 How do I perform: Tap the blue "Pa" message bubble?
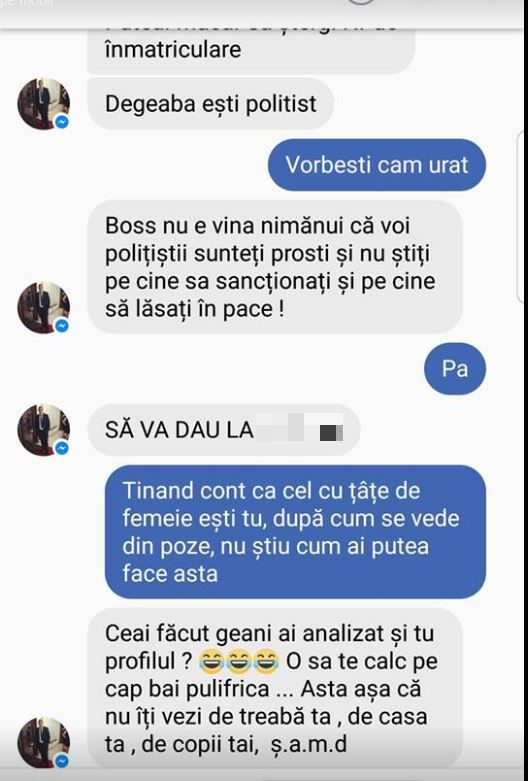coord(455,369)
